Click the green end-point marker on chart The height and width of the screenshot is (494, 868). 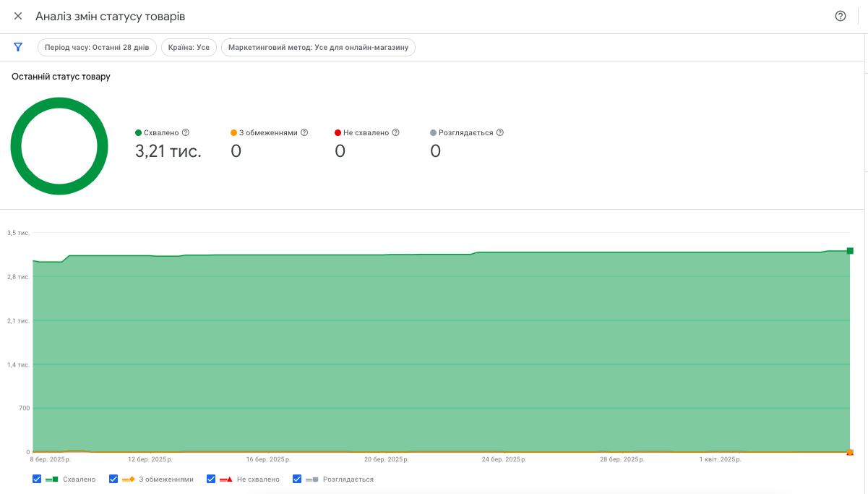point(850,251)
